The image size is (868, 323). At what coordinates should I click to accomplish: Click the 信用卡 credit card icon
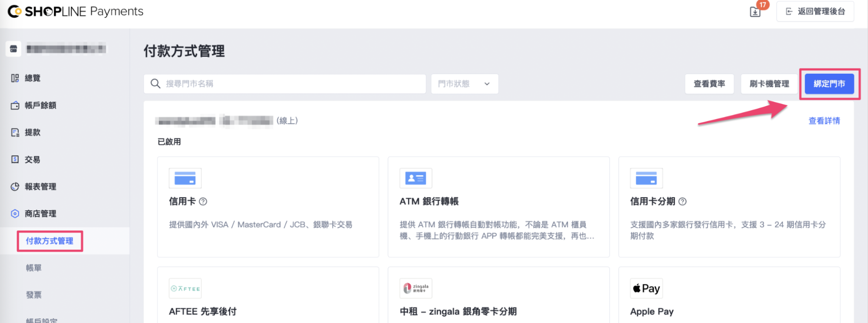pos(185,178)
